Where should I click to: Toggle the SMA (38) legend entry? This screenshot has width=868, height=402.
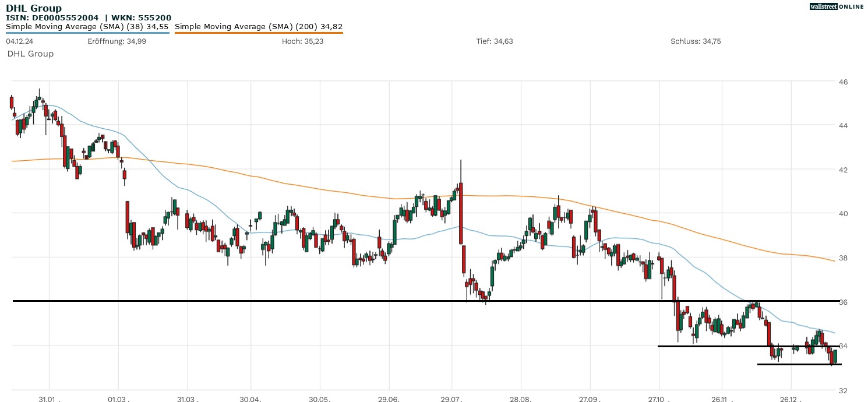pyautogui.click(x=87, y=26)
